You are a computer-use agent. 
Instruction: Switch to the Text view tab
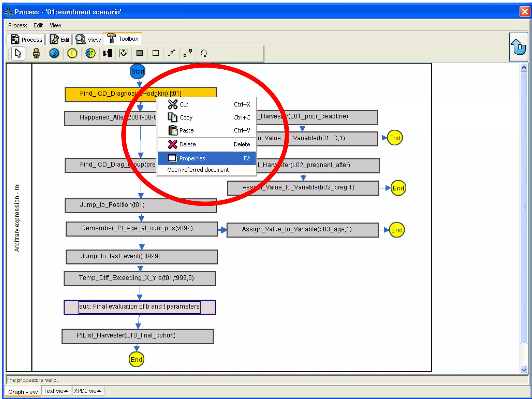[56, 391]
